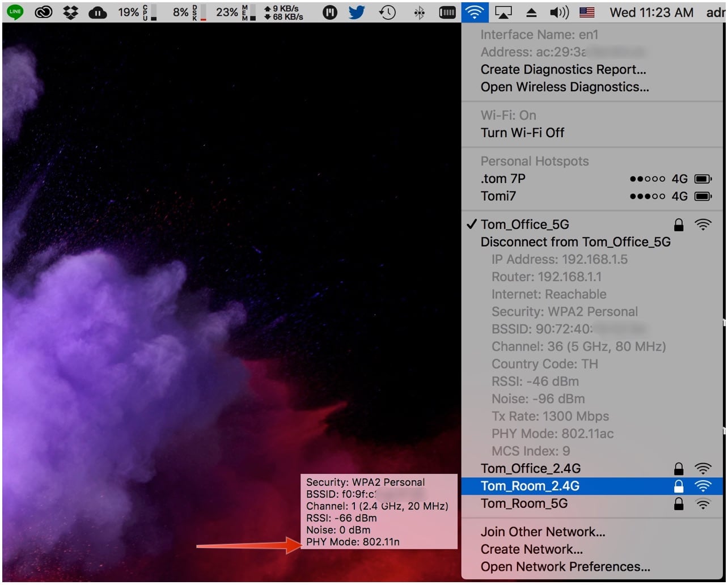Open the US flag input source menu

click(x=587, y=11)
